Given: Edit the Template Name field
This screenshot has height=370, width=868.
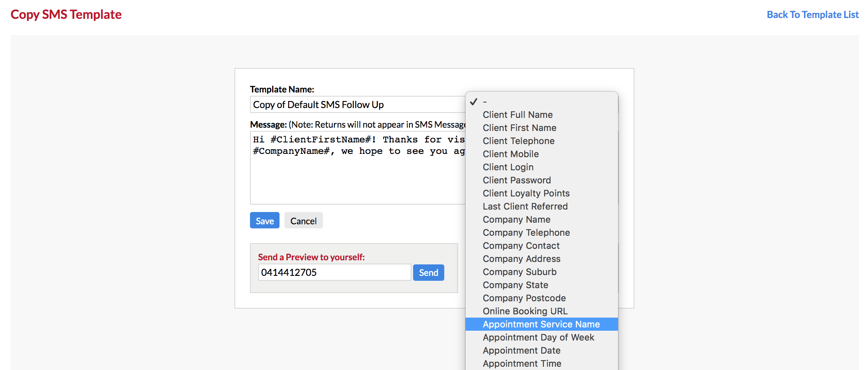Looking at the screenshot, I should [x=357, y=105].
